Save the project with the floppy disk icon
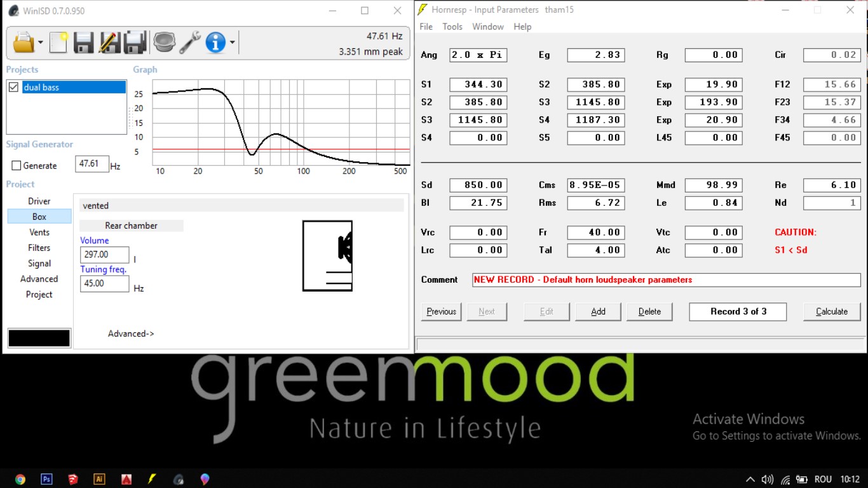The height and width of the screenshot is (488, 868). click(83, 43)
